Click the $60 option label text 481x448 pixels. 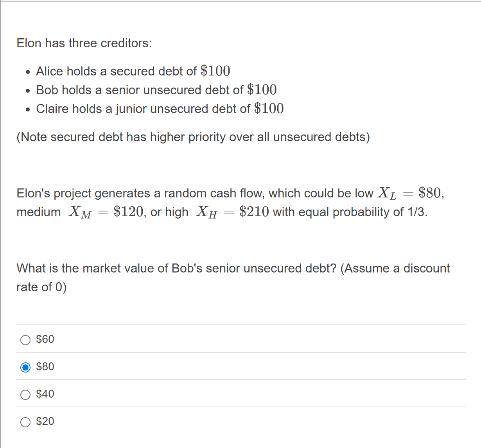point(45,339)
